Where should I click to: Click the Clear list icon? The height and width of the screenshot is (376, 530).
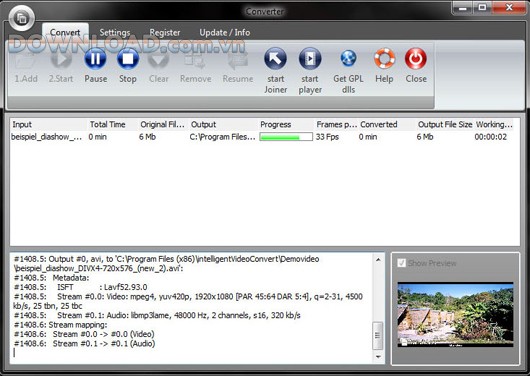click(159, 59)
